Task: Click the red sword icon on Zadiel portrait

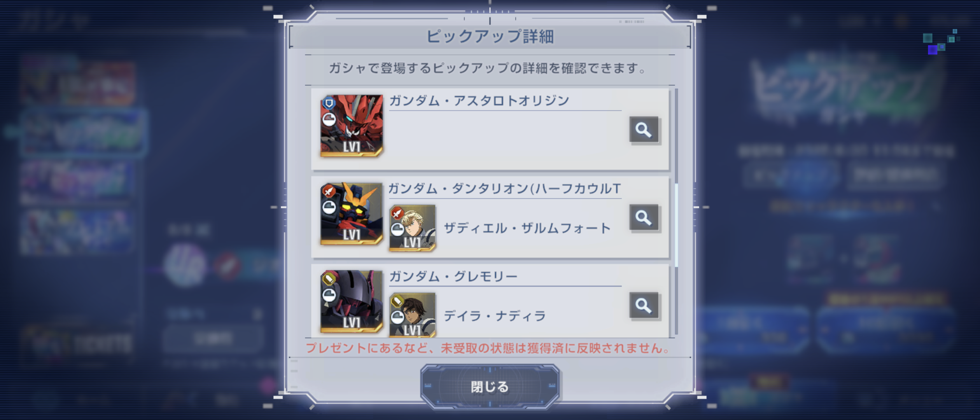Action: [397, 213]
